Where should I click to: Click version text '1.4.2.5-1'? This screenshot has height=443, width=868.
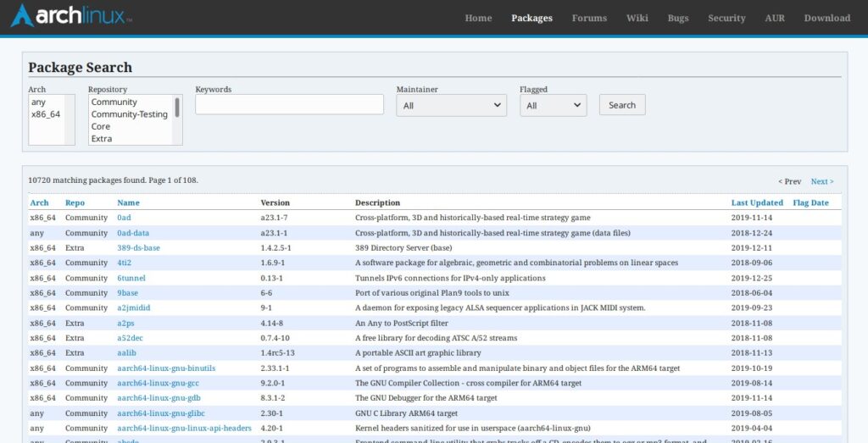[275, 248]
